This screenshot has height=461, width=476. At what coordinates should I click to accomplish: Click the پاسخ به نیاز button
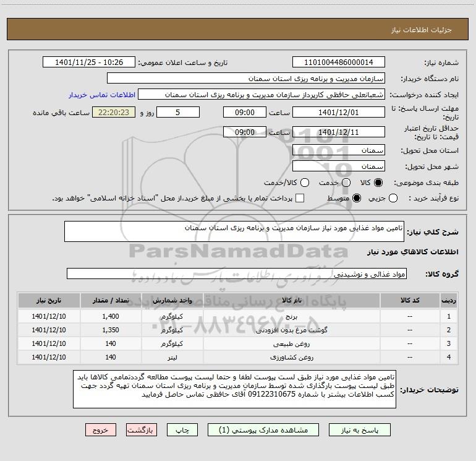(360, 430)
